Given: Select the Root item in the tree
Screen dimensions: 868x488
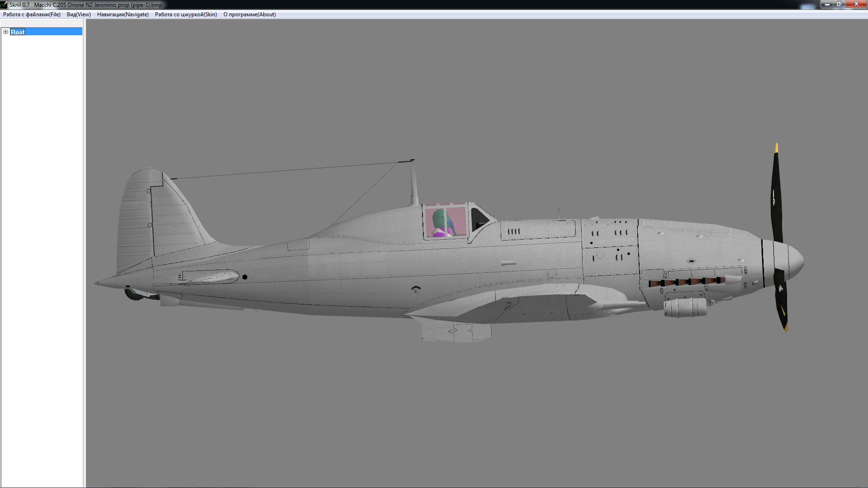Looking at the screenshot, I should click(x=18, y=32).
